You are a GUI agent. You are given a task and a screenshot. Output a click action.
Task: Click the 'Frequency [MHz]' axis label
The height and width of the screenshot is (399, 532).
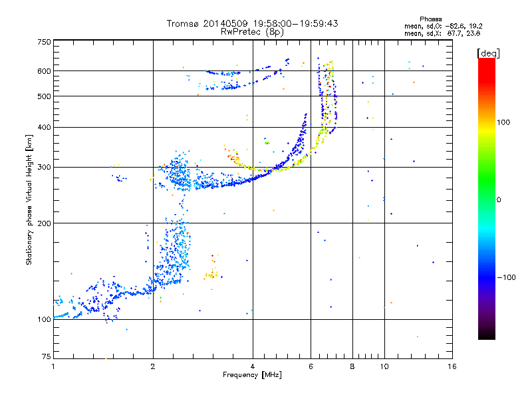pyautogui.click(x=252, y=375)
